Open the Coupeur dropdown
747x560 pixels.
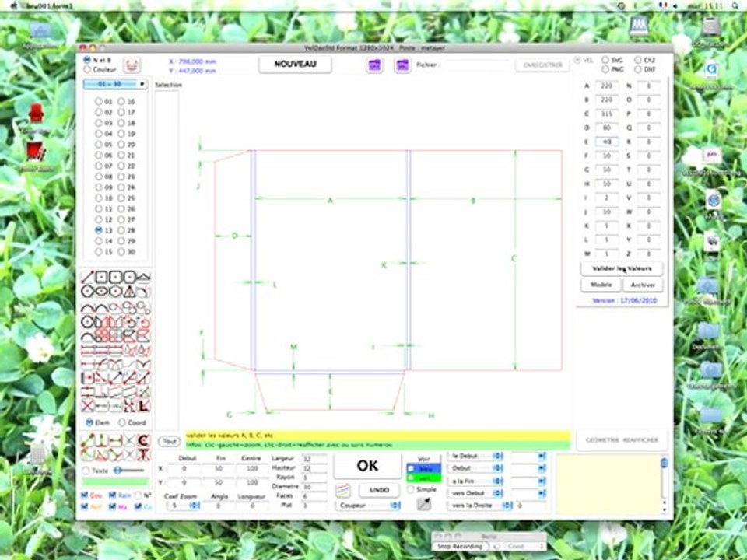368,506
